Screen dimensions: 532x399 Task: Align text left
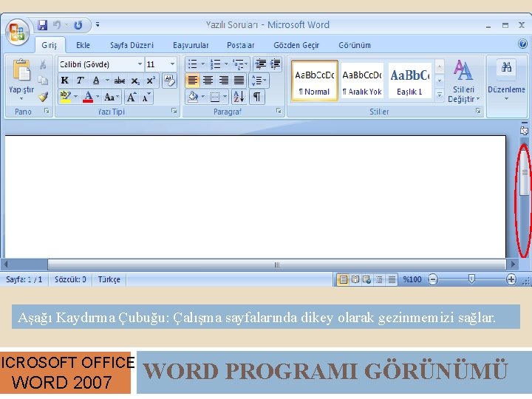click(x=192, y=81)
